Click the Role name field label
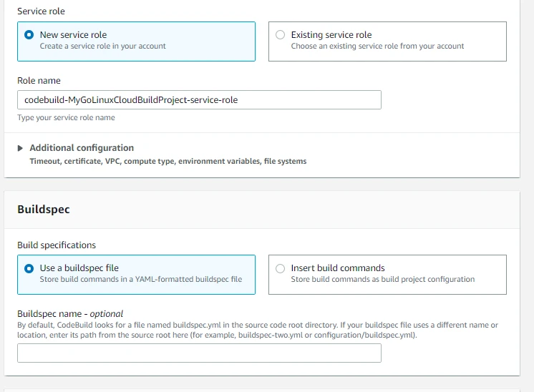The width and height of the screenshot is (534, 392). (39, 81)
